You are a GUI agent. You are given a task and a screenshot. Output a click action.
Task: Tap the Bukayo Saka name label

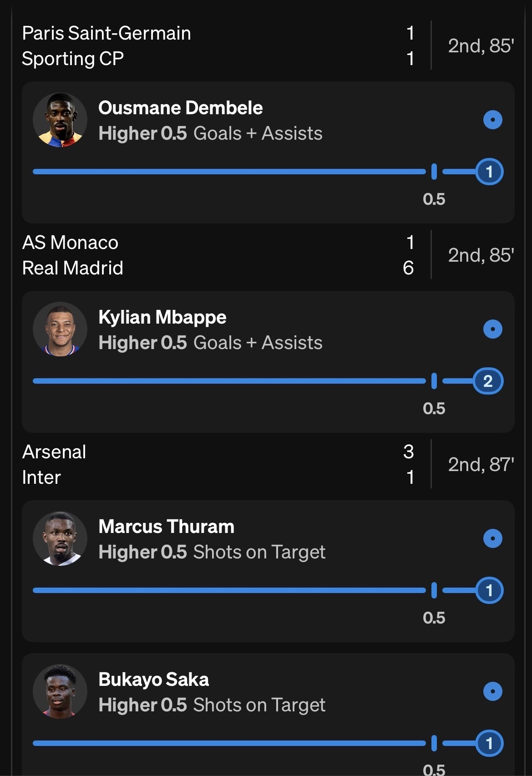[154, 680]
